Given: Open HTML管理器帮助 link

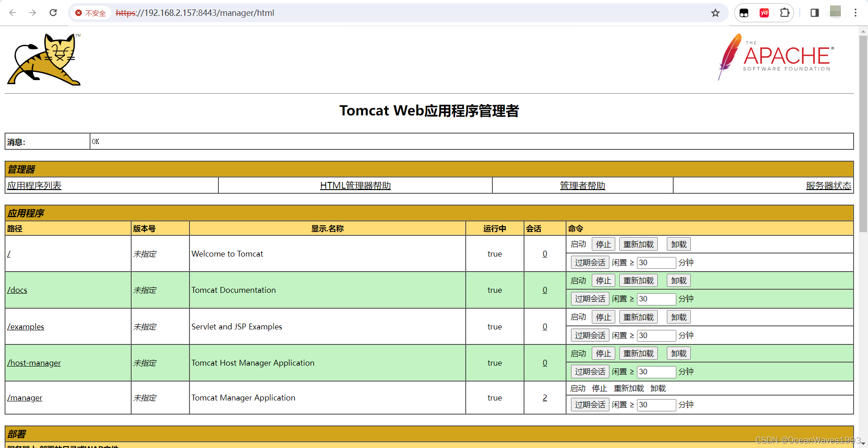Looking at the screenshot, I should [x=355, y=186].
